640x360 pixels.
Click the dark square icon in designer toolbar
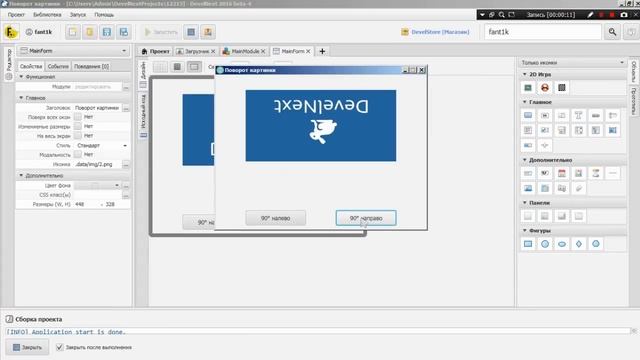pyautogui.click(x=177, y=67)
